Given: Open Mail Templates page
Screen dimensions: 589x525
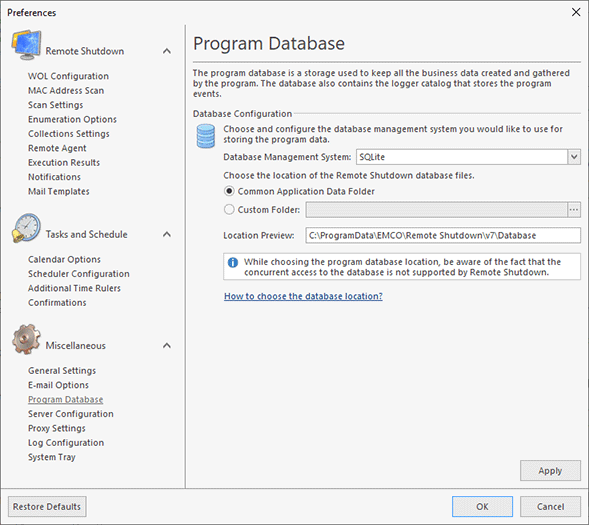Looking at the screenshot, I should point(59,192).
